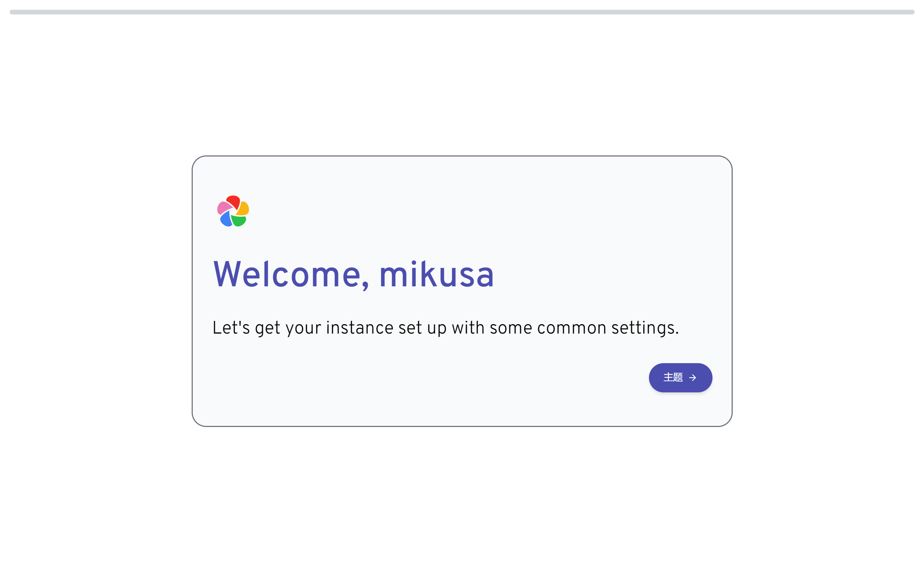Click the red petal of the logo
The height and width of the screenshot is (577, 924).
pos(234,201)
